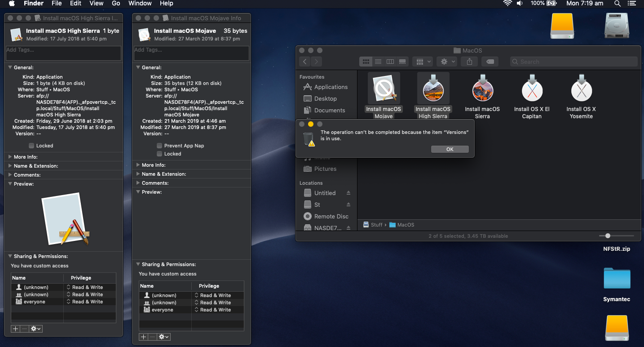
Task: Open Spotlight search in menu bar
Action: 618,3
